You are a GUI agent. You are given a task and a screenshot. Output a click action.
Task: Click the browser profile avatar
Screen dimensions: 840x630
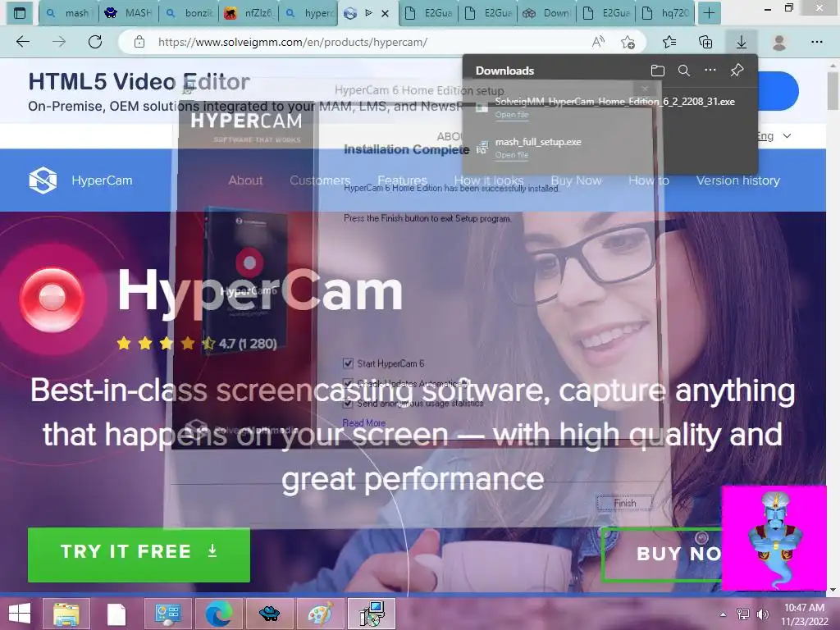click(x=779, y=42)
